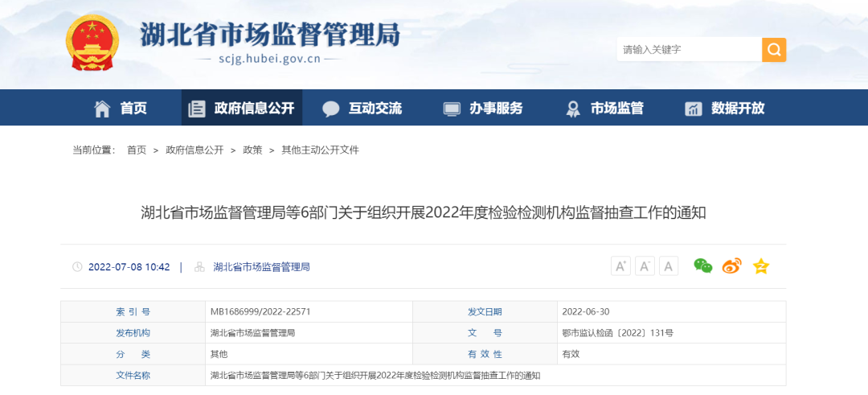
Task: Share article to Weibo
Action: pos(731,266)
